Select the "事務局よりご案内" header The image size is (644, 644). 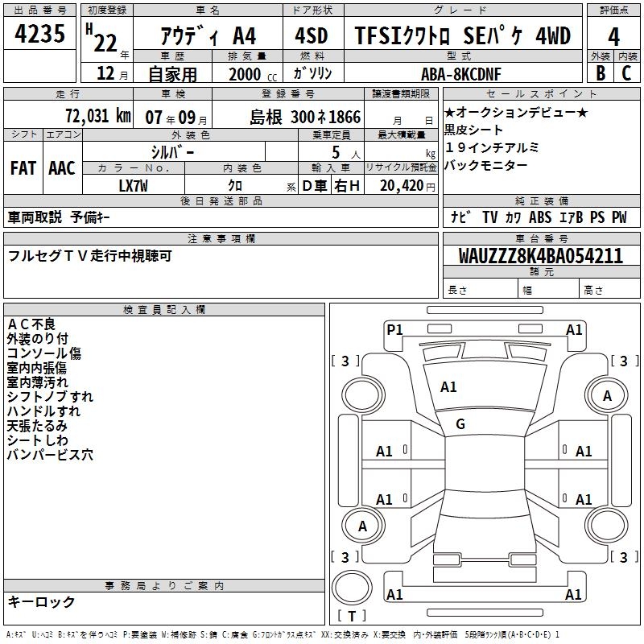point(164,586)
